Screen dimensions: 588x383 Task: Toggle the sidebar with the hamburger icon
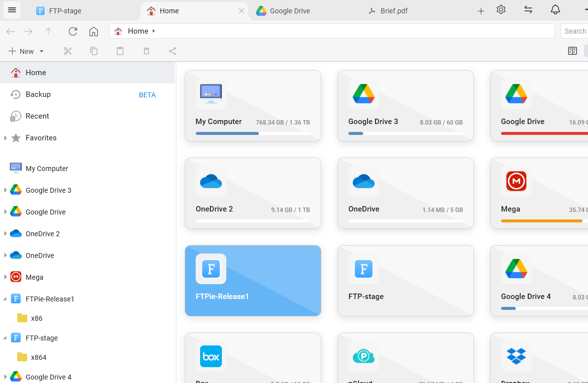[x=12, y=9]
